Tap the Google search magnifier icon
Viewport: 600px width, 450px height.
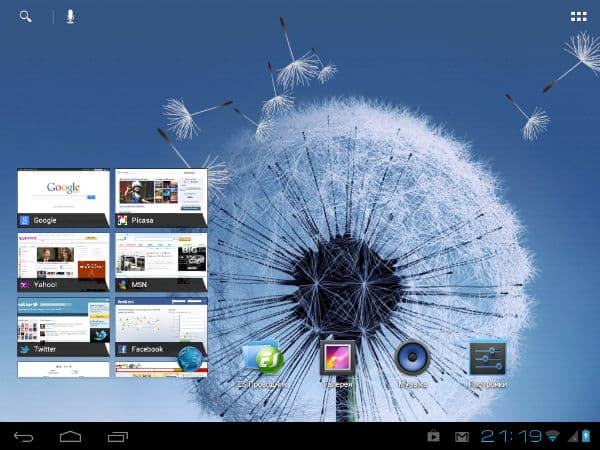tap(25, 16)
